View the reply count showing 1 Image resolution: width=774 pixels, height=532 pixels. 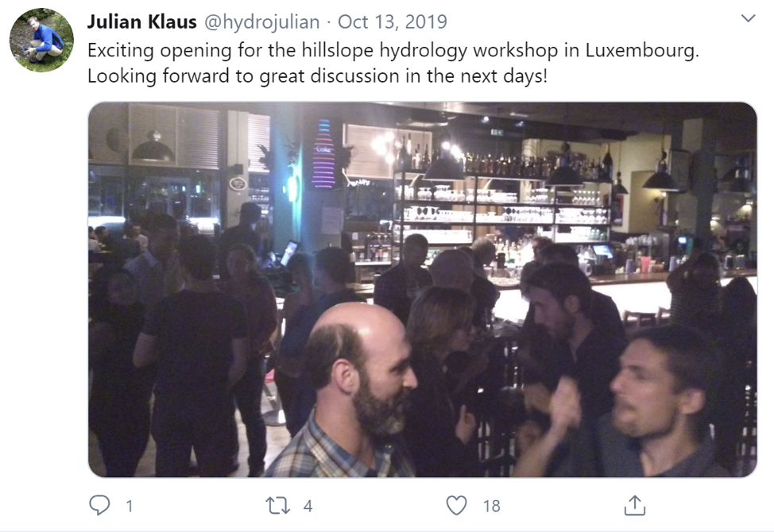point(130,507)
